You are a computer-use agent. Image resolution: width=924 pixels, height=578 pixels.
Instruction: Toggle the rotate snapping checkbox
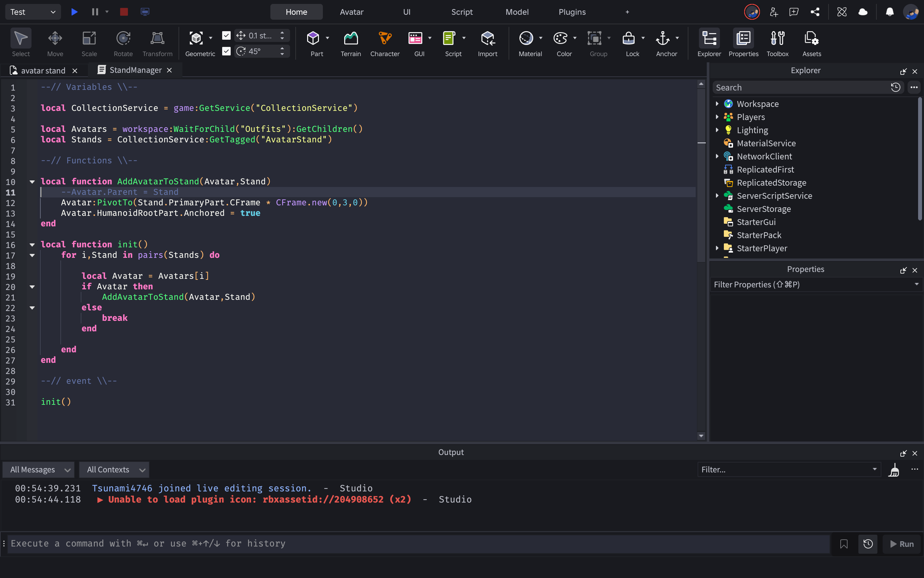(x=226, y=51)
